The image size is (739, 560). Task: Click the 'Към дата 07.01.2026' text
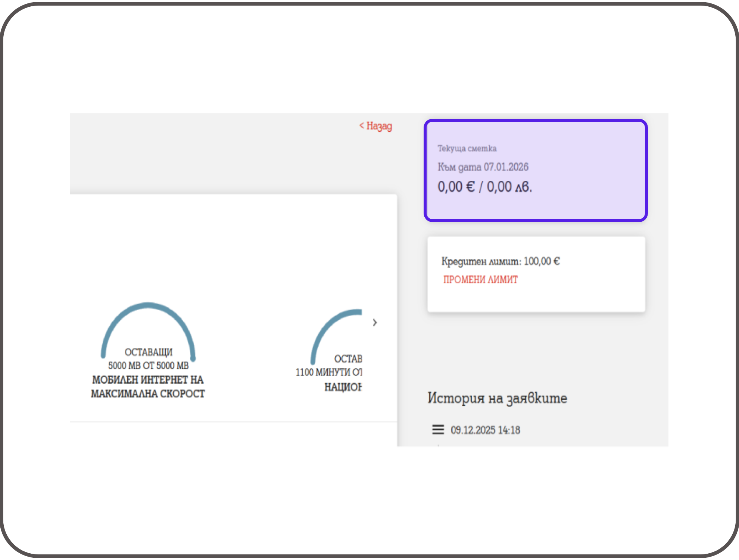(x=483, y=167)
